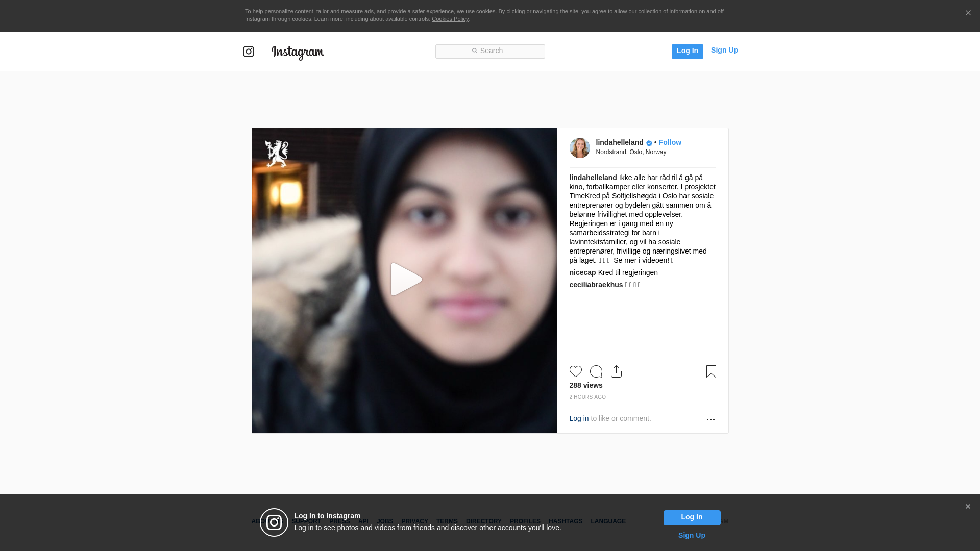
Task: Open the Instagram wordmark logo home link
Action: pos(298,52)
